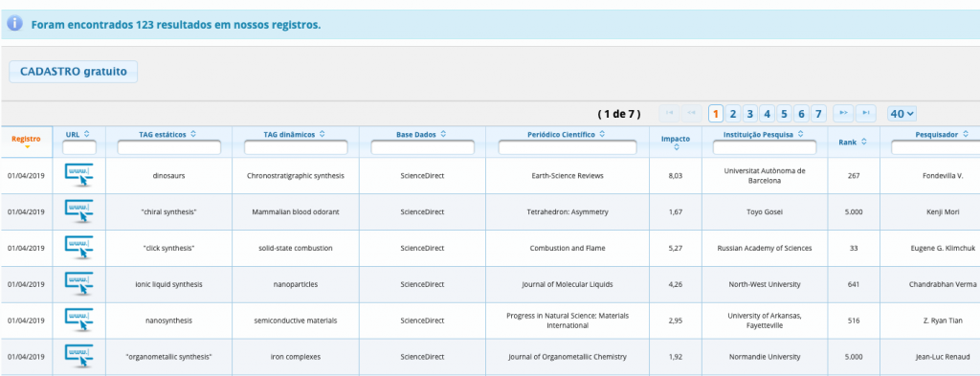980x376 pixels.
Task: Sort by TAG dinâmicos column
Action: (x=322, y=134)
